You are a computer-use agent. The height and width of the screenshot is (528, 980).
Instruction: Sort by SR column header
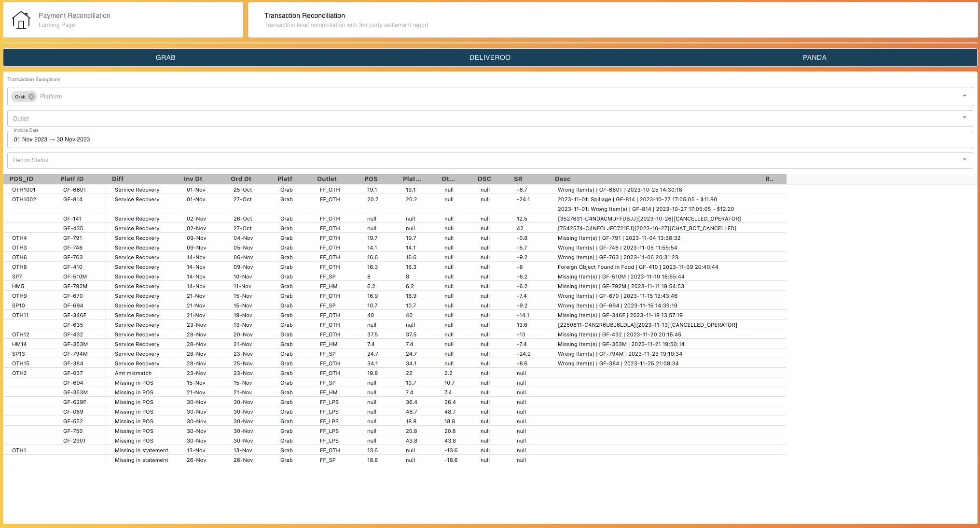point(518,179)
